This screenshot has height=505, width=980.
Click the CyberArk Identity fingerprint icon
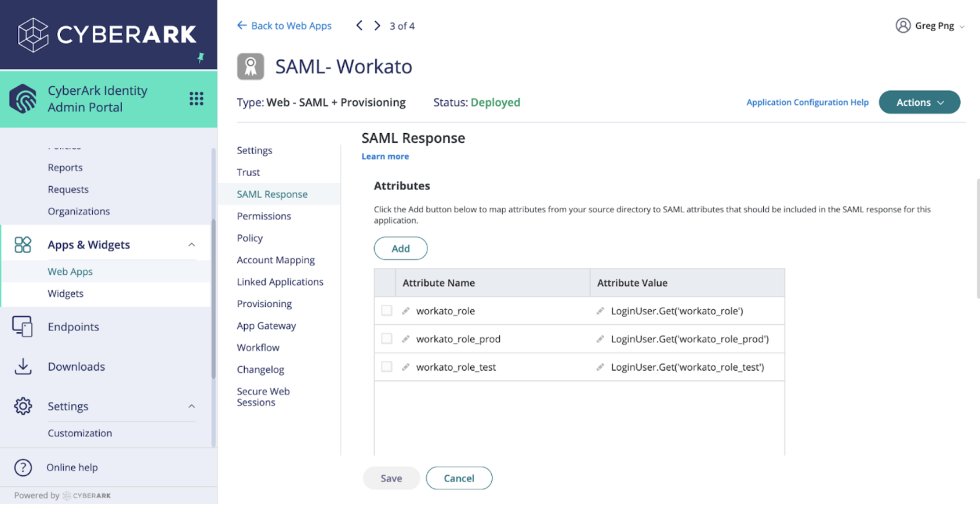[x=23, y=99]
